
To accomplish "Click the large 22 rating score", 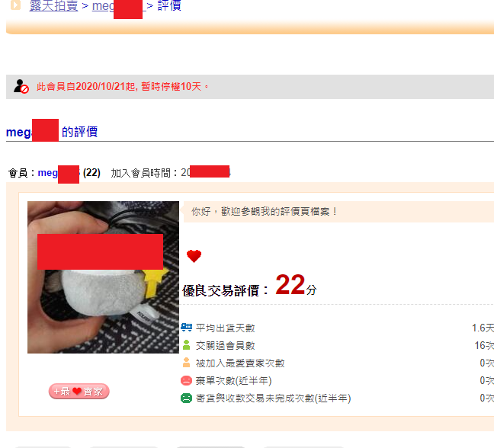I will 290,285.
